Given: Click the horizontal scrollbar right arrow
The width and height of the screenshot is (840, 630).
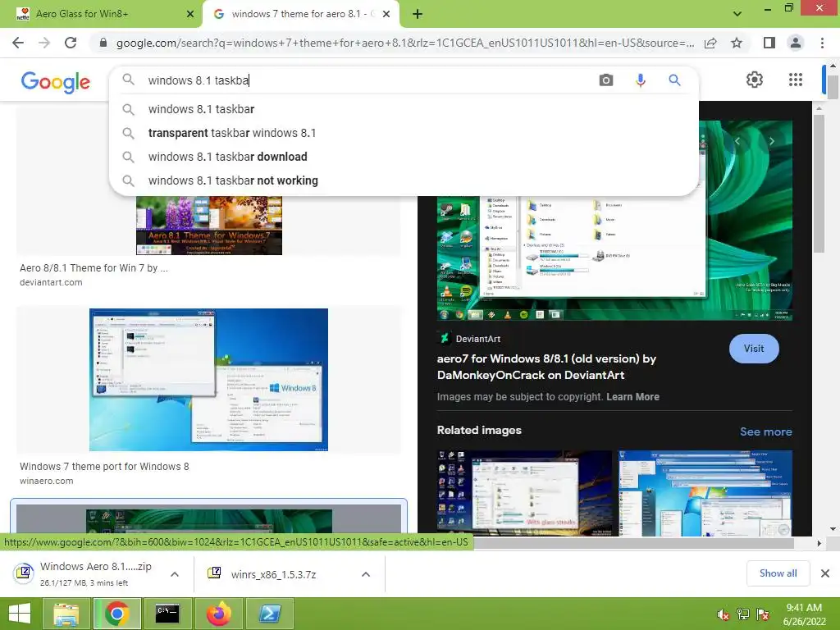Looking at the screenshot, I should point(819,543).
